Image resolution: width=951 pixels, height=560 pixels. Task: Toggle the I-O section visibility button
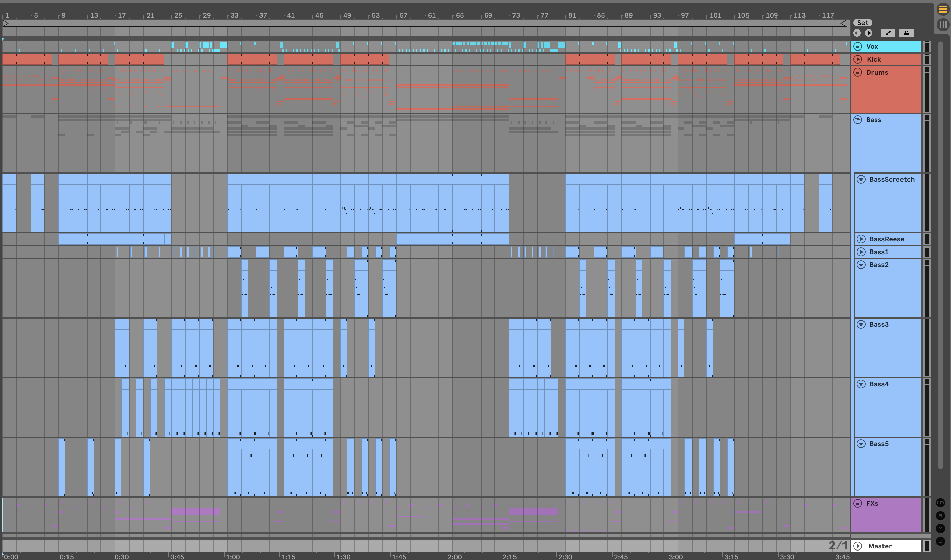(x=940, y=503)
